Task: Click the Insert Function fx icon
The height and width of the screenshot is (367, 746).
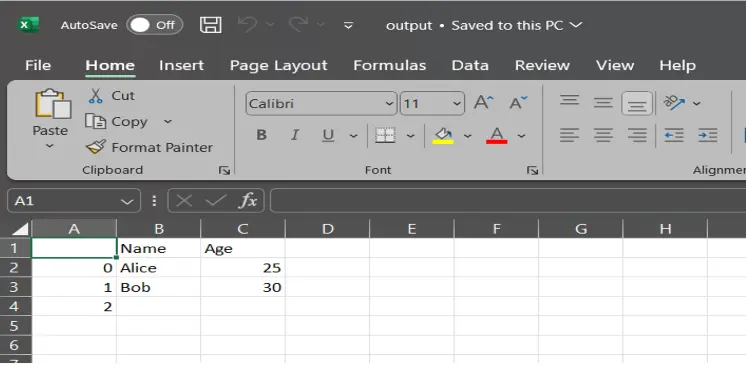Action: click(247, 201)
